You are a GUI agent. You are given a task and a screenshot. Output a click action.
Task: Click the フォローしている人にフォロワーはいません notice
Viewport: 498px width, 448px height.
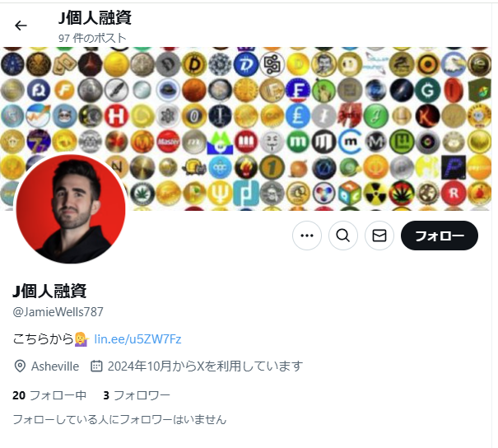pyautogui.click(x=119, y=420)
